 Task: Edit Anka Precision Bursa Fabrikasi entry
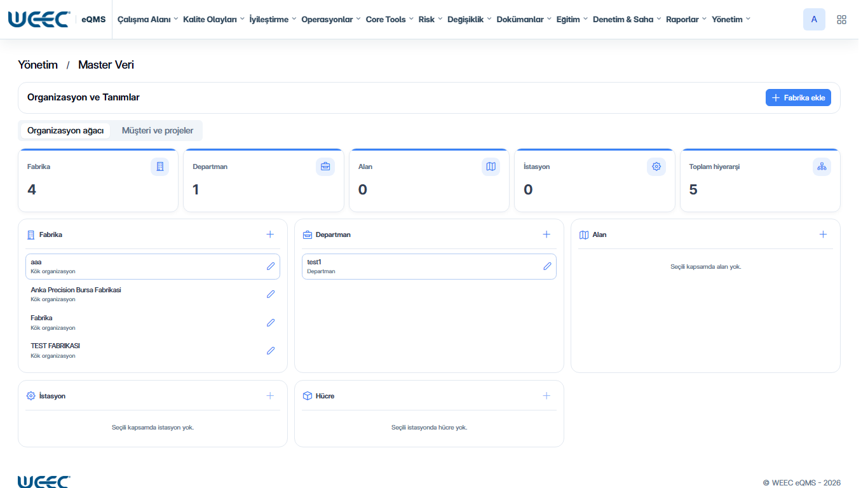coord(271,294)
